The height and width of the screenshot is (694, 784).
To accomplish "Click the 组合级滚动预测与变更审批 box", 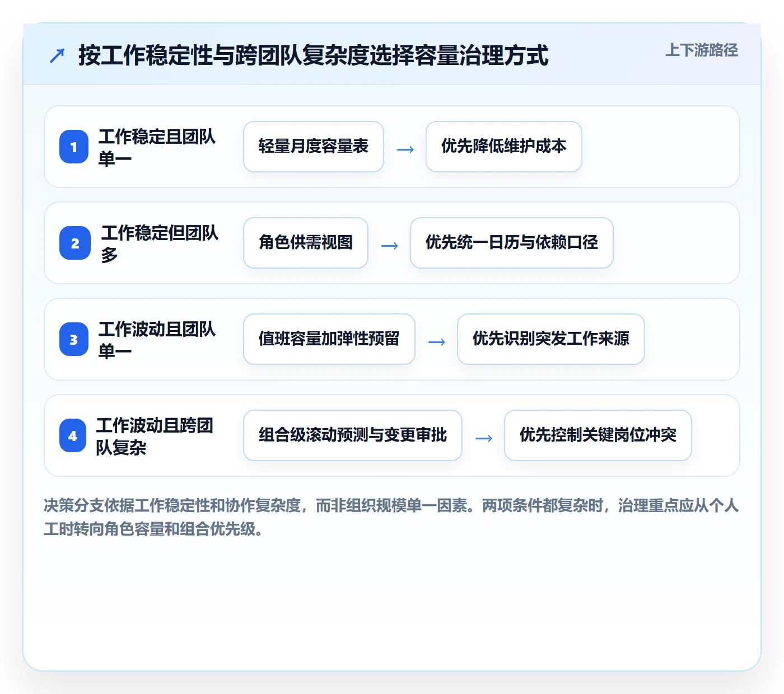I will pyautogui.click(x=353, y=435).
